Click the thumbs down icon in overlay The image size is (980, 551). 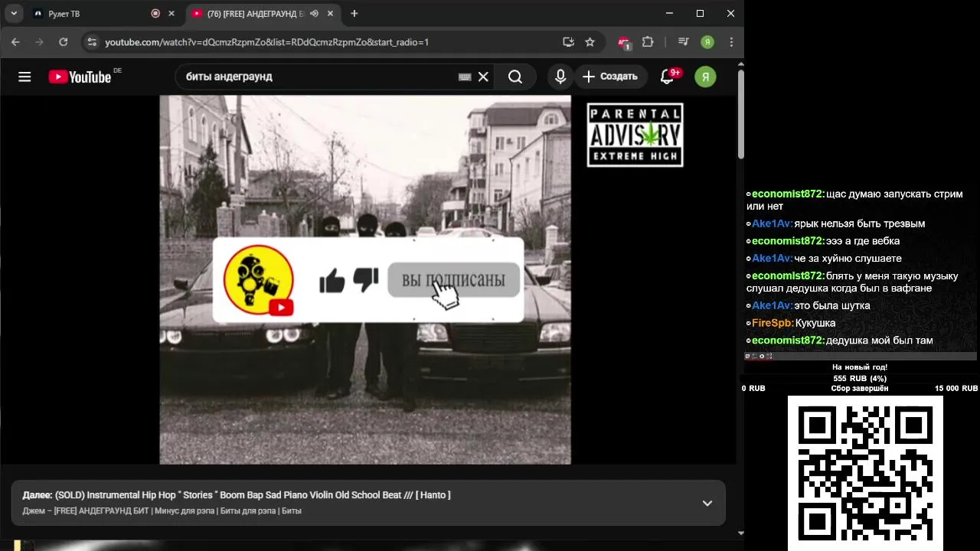366,279
